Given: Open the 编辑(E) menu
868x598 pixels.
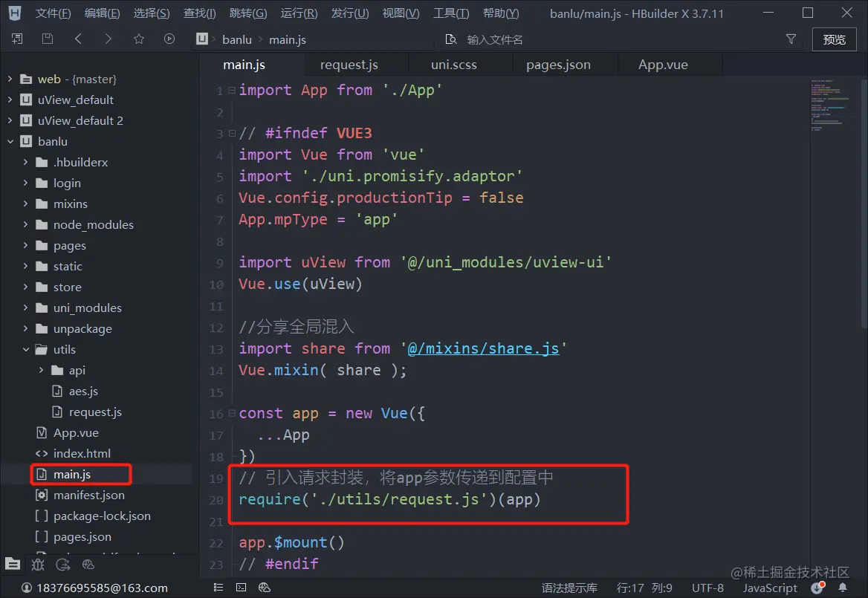Looking at the screenshot, I should pyautogui.click(x=102, y=13).
